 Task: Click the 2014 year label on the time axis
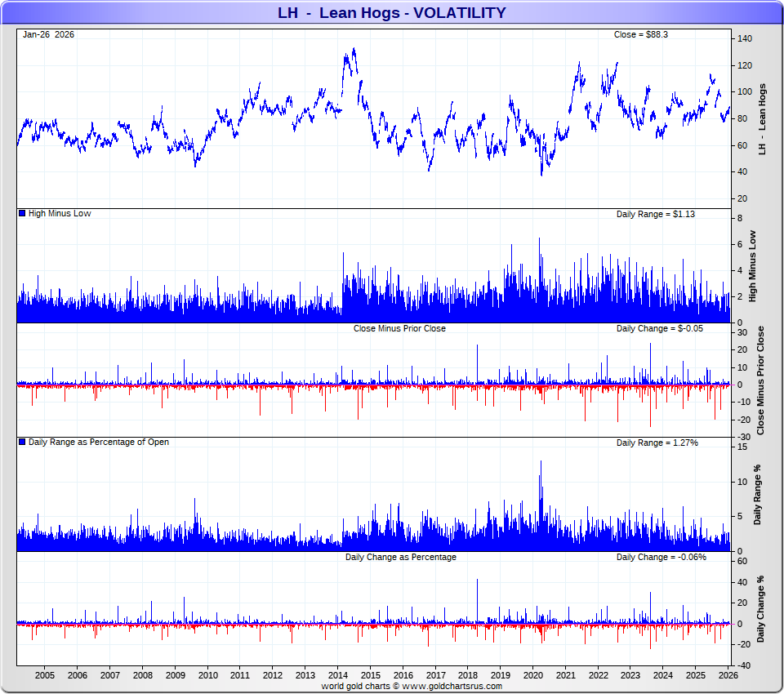point(337,675)
